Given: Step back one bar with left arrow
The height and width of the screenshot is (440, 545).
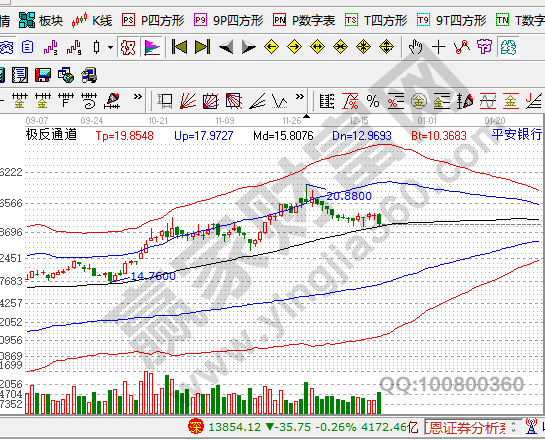Looking at the screenshot, I should coord(226,47).
